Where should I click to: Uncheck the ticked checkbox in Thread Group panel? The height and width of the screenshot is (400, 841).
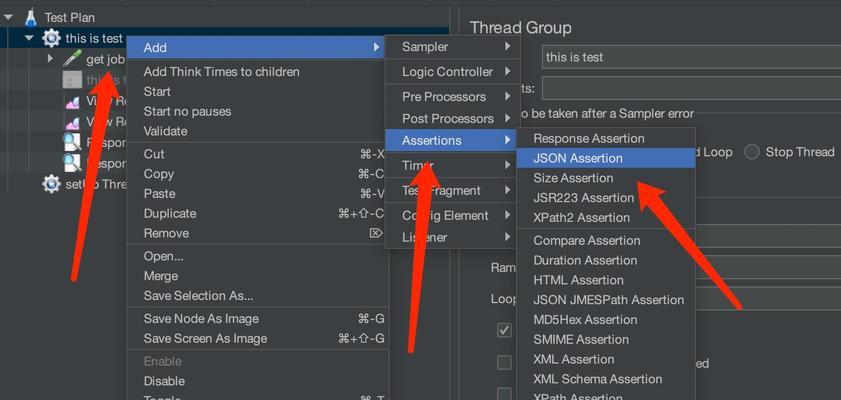pyautogui.click(x=504, y=330)
